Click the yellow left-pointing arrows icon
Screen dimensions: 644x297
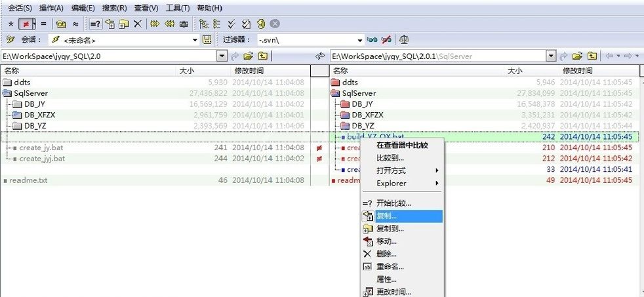coord(169,24)
